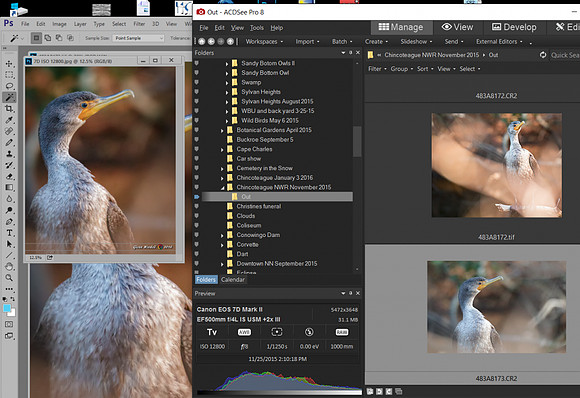
Task: Open the Tools menu in ACDSee
Action: tap(257, 28)
